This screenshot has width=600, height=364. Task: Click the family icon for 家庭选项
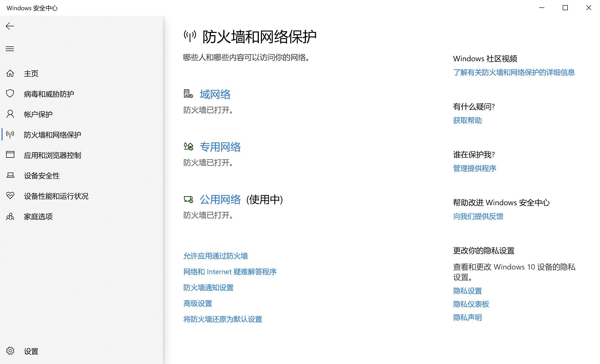click(x=10, y=216)
